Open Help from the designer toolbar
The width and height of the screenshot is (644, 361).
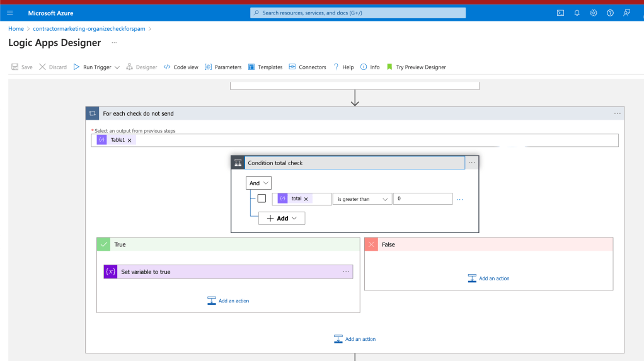click(343, 67)
